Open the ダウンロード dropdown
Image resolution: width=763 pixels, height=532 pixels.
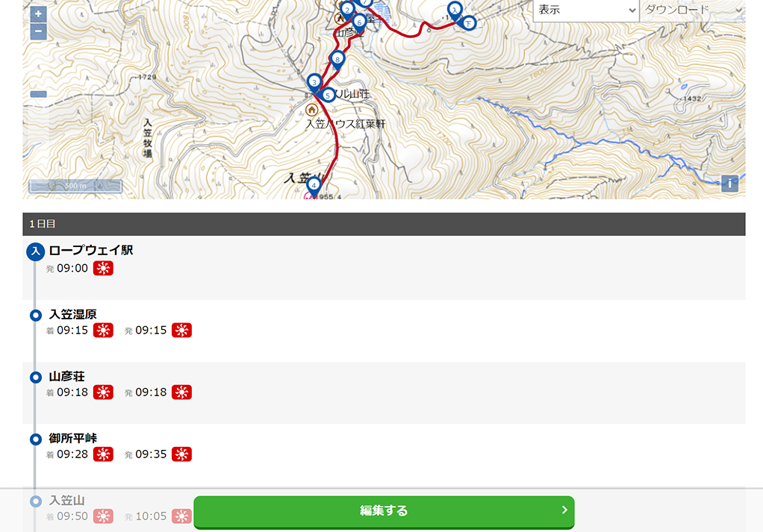[692, 10]
